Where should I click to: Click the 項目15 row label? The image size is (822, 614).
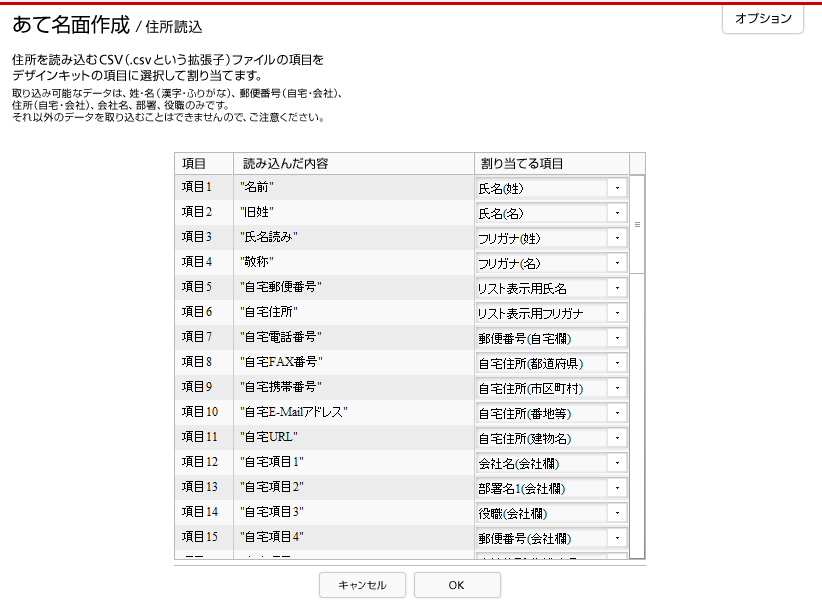pos(200,537)
